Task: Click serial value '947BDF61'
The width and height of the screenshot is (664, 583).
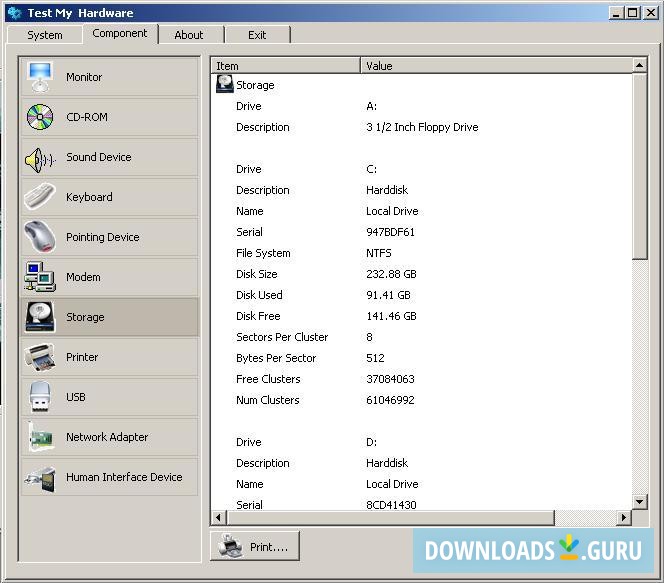Action: pos(390,232)
